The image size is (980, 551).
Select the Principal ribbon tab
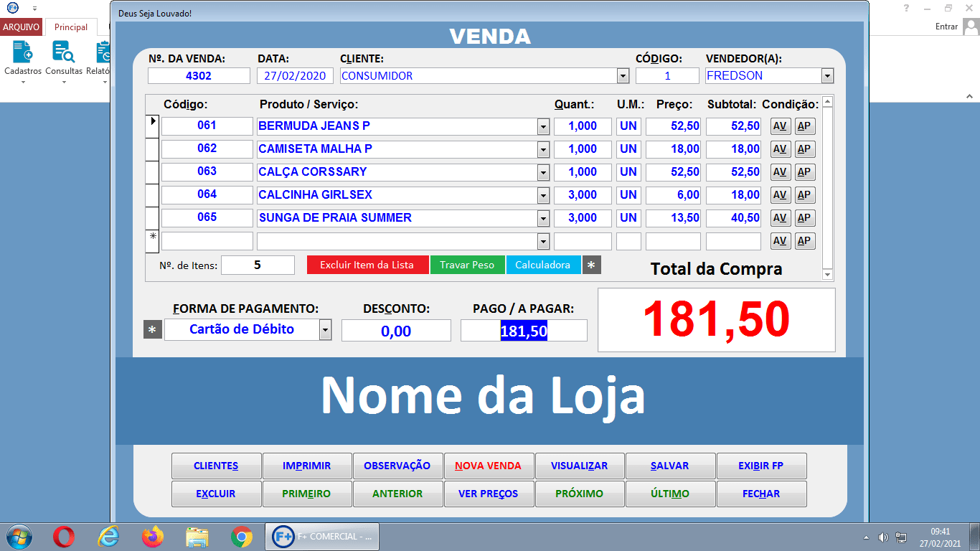pos(70,27)
